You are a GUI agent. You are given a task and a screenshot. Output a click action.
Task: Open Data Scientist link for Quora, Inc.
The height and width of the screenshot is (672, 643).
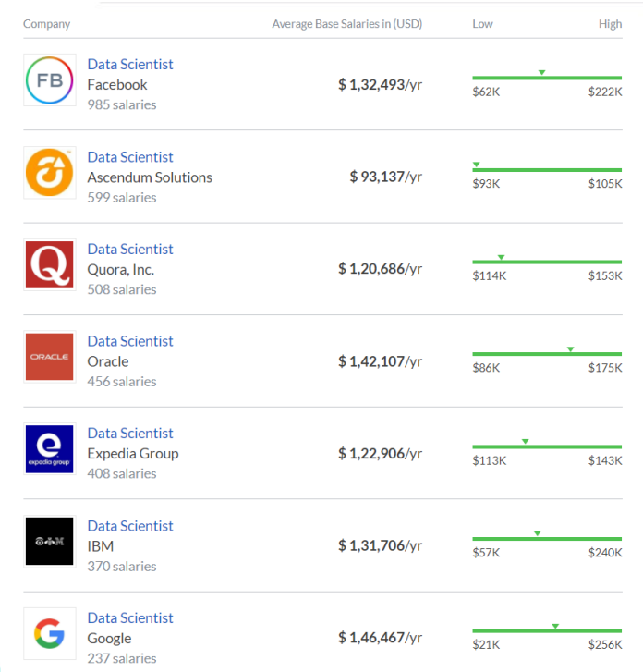(x=130, y=249)
